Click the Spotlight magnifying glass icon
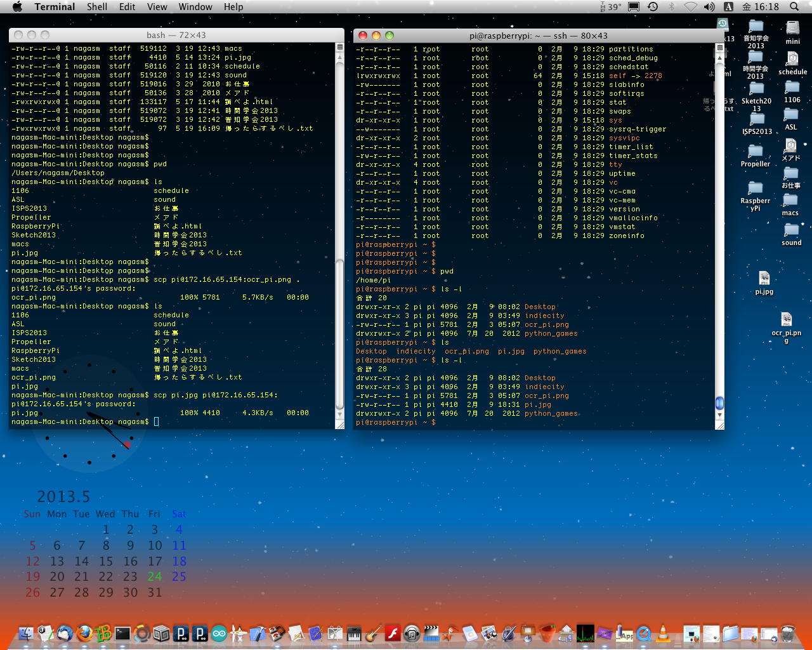This screenshot has width=812, height=650. tap(794, 6)
